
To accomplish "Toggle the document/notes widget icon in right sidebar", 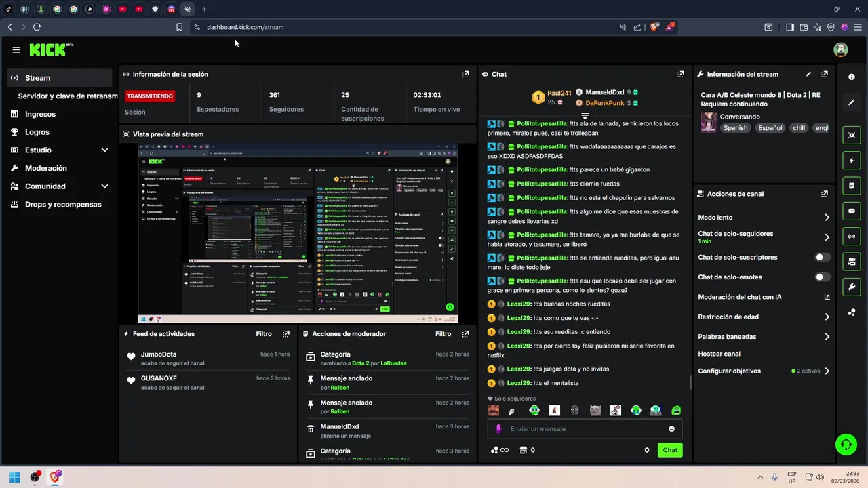I will [x=852, y=186].
